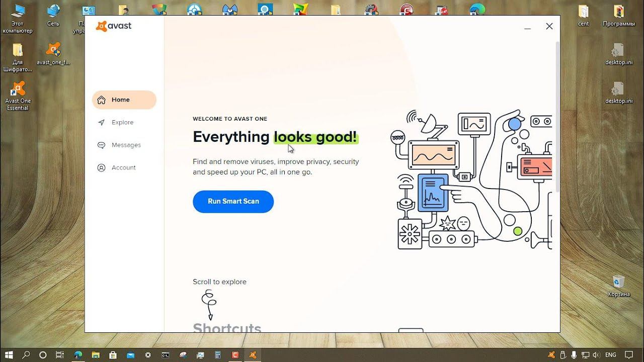Click the active Avast taskbar button
644x362 pixels.
tap(253, 355)
